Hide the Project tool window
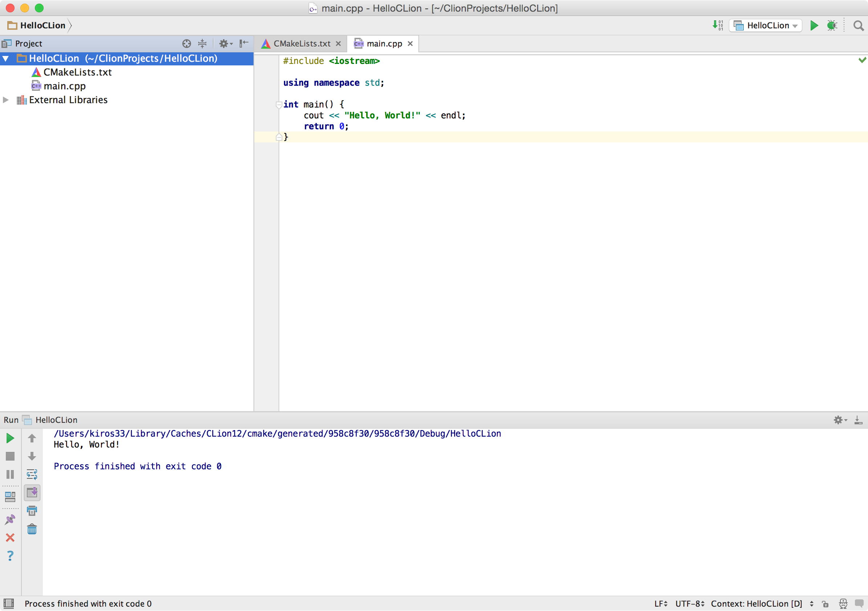 pyautogui.click(x=244, y=43)
